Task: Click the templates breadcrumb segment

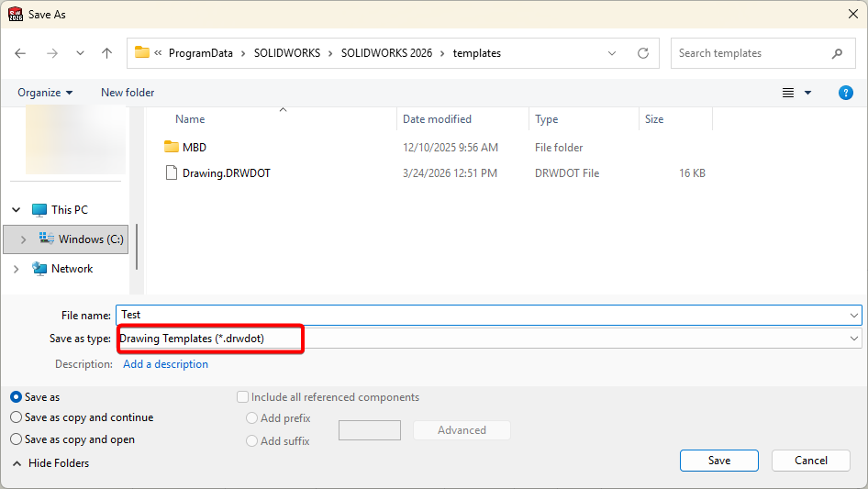Action: point(476,53)
